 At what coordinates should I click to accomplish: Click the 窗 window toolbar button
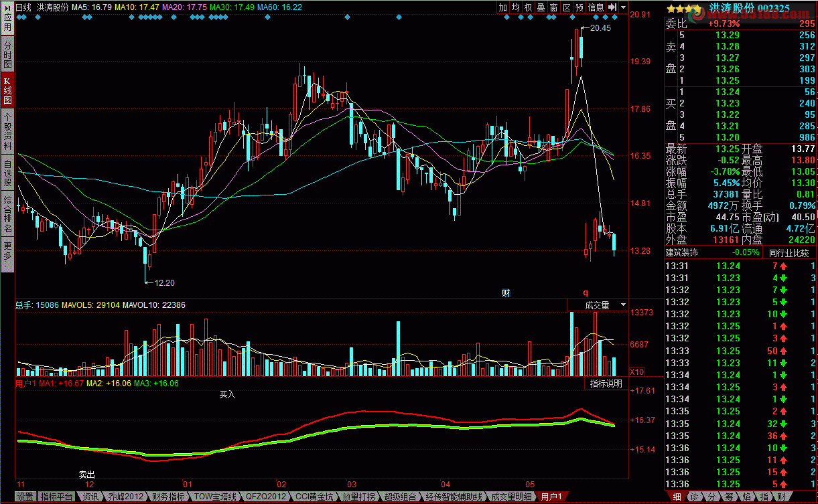(x=554, y=7)
